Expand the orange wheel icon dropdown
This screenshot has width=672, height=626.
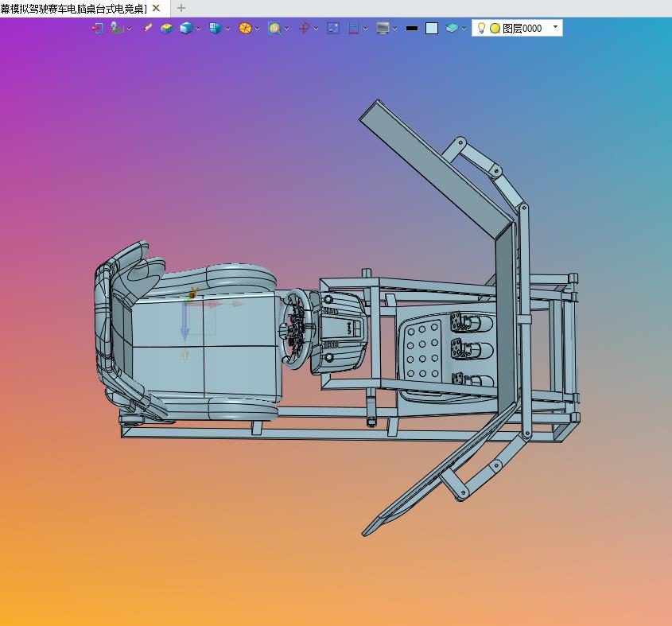point(257,29)
